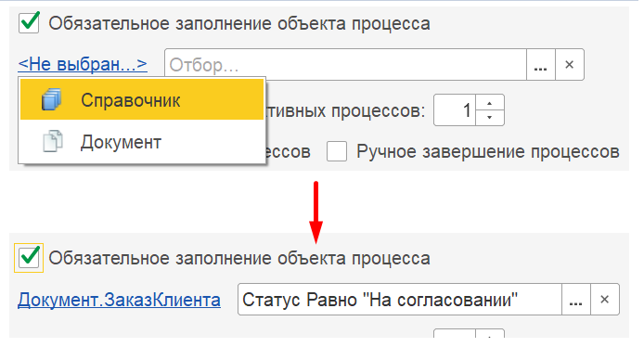Clear the Статус Равно filter with X
Image resolution: width=644 pixels, height=347 pixels.
click(x=605, y=300)
